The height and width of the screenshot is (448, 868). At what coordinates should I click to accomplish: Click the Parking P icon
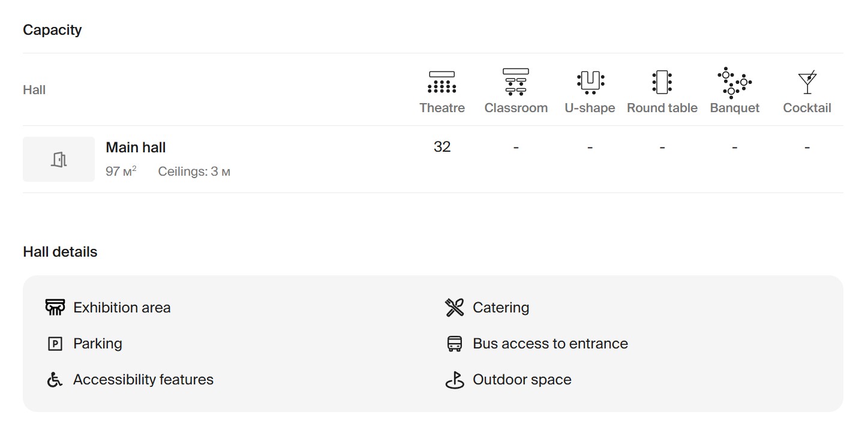[x=55, y=344]
